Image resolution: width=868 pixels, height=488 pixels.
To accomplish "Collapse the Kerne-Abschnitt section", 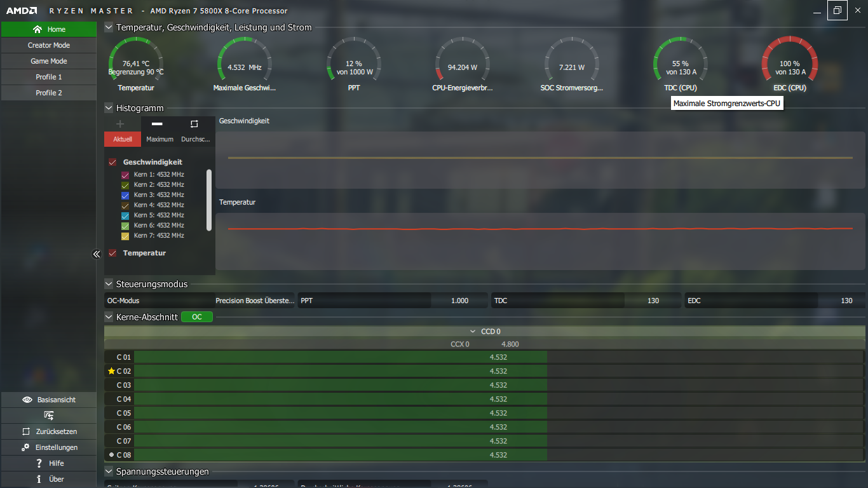I will [109, 316].
